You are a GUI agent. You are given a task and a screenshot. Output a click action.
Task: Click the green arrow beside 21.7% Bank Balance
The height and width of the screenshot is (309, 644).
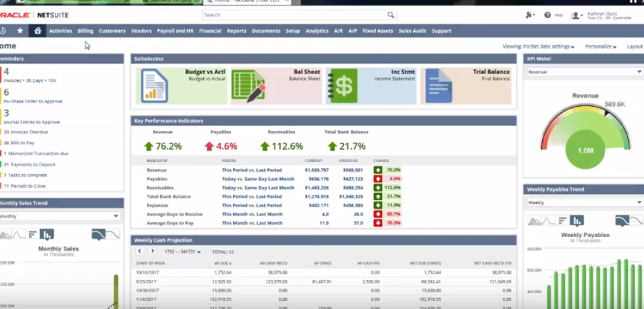coord(332,146)
